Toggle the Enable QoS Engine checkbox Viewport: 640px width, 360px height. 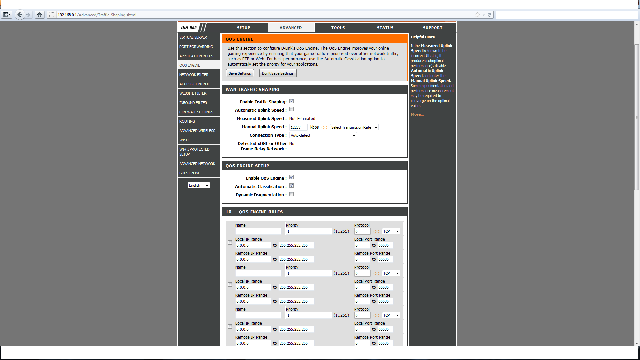[291, 178]
